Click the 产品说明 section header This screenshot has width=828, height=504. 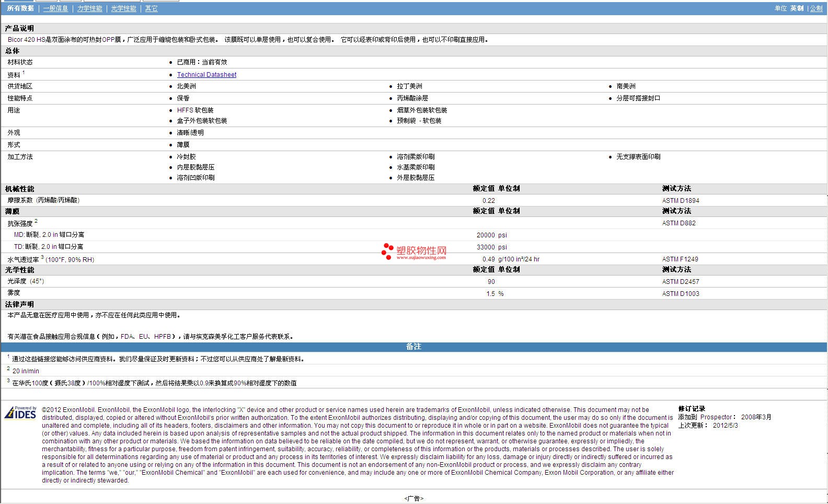point(19,28)
